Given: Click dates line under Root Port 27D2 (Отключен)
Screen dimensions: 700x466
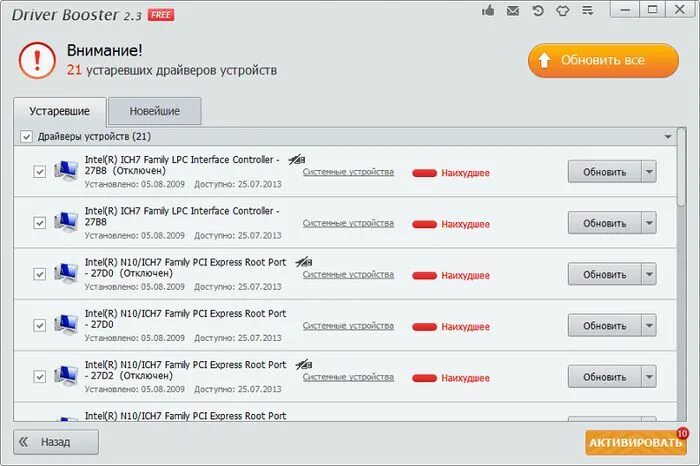Looking at the screenshot, I should click(x=183, y=389).
